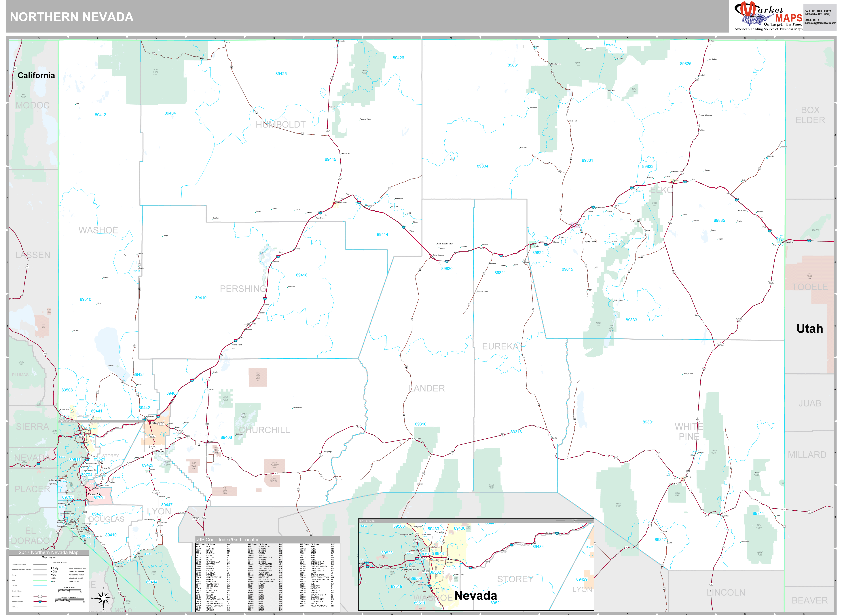842x616 pixels.
Task: Select the County boundary symbol in Map Legend
Action: pyautogui.click(x=40, y=575)
